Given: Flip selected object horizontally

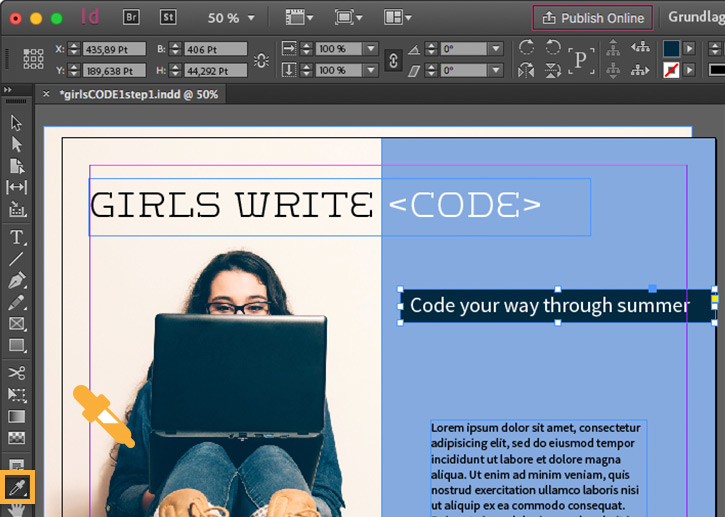Looking at the screenshot, I should (x=526, y=70).
